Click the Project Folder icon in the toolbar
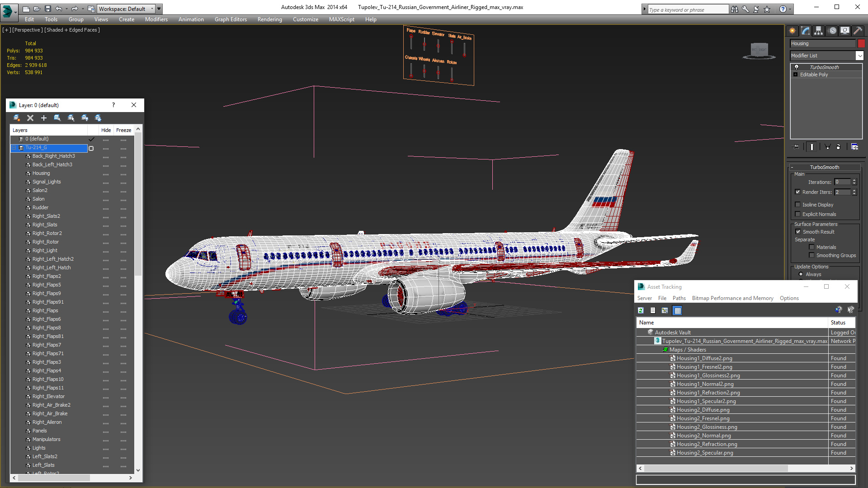The width and height of the screenshot is (868, 488). [x=91, y=9]
